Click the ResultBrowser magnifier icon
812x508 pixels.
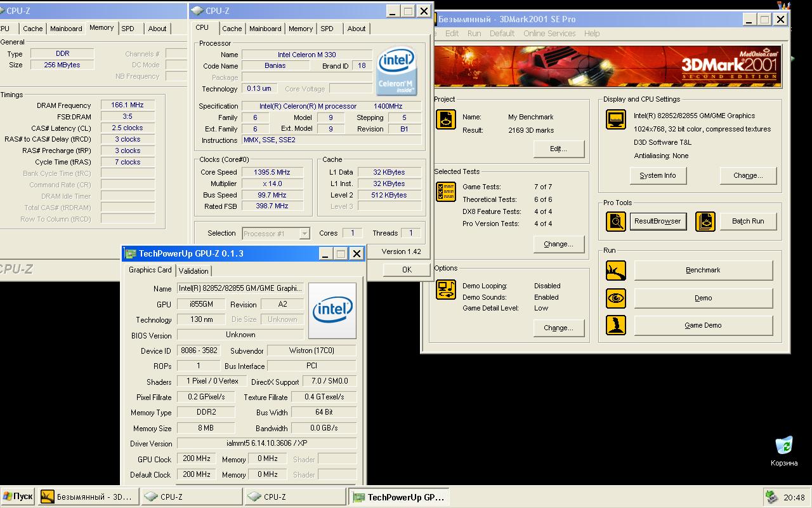(616, 221)
